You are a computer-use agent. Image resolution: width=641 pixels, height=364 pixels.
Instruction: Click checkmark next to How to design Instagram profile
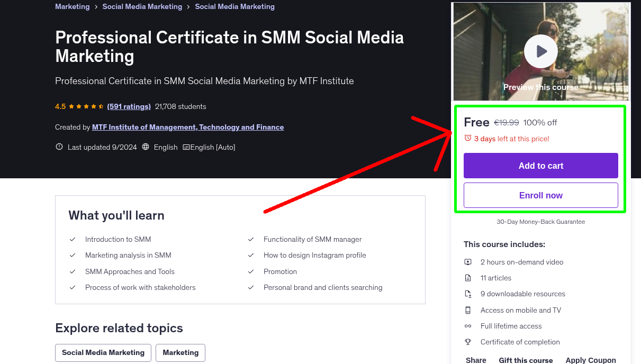click(x=251, y=255)
